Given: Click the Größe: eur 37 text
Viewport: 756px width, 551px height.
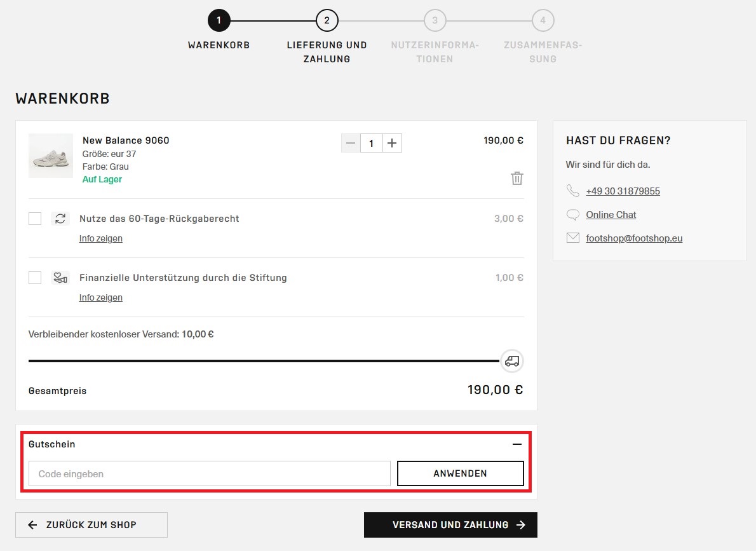Looking at the screenshot, I should pyautogui.click(x=109, y=154).
